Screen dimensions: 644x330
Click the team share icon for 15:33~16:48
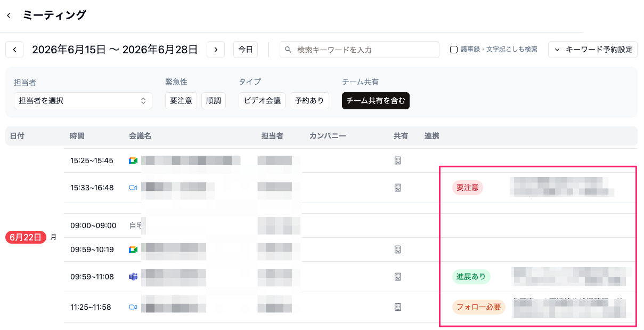[x=397, y=188]
